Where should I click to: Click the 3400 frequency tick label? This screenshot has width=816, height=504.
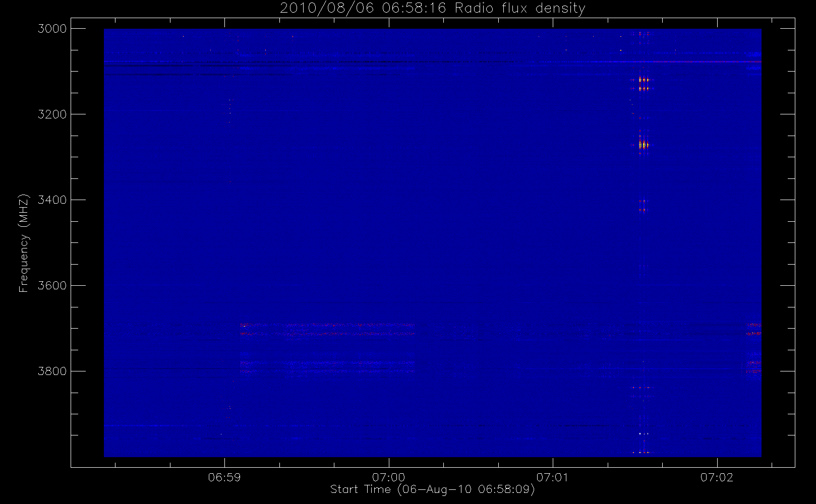pos(52,200)
